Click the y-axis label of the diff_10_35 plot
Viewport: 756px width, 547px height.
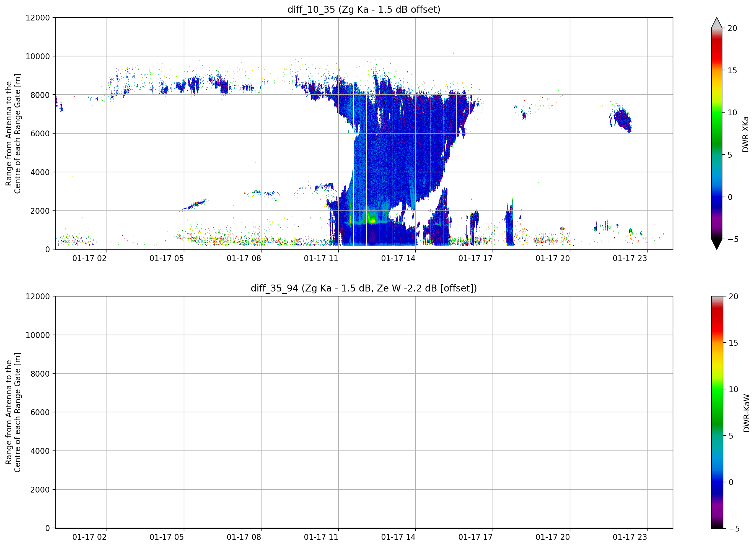(x=13, y=134)
